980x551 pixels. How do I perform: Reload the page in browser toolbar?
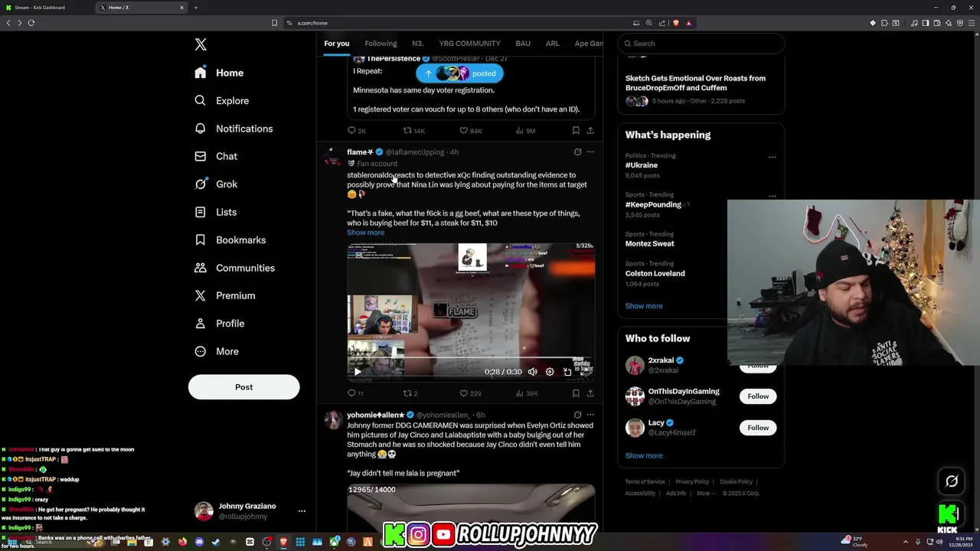[31, 23]
